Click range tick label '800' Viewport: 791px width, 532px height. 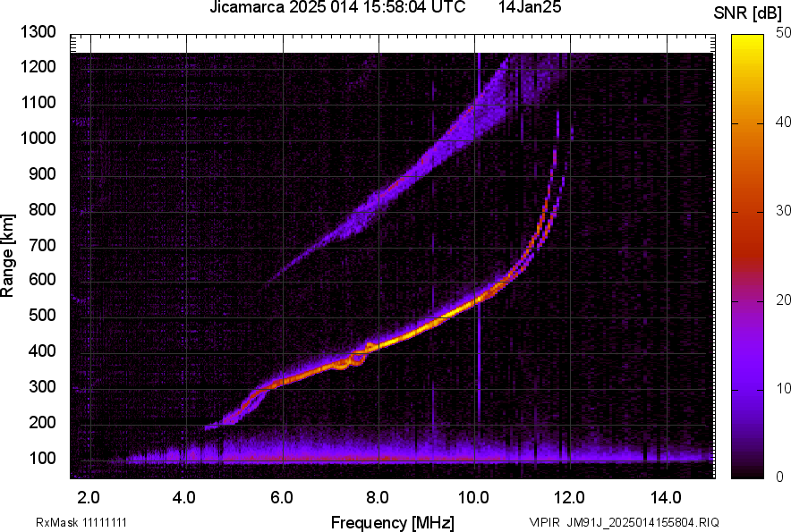point(42,209)
